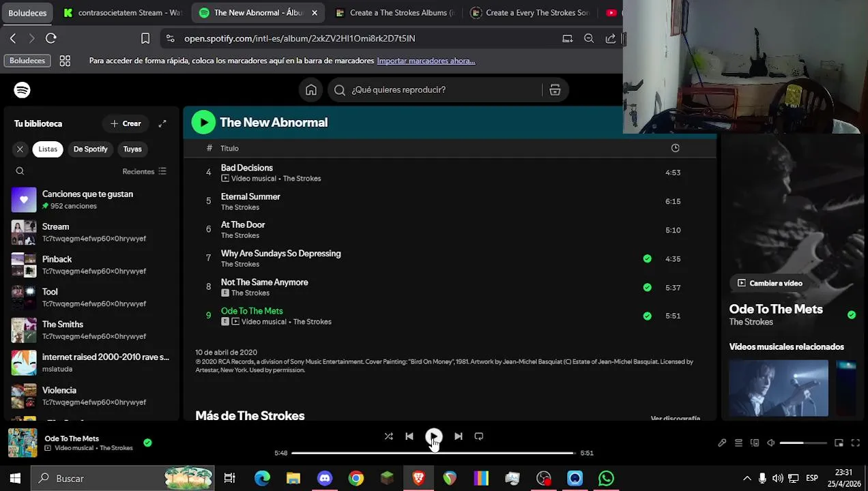Image resolution: width=868 pixels, height=491 pixels.
Task: Click Ver discografía link
Action: pyautogui.click(x=675, y=418)
